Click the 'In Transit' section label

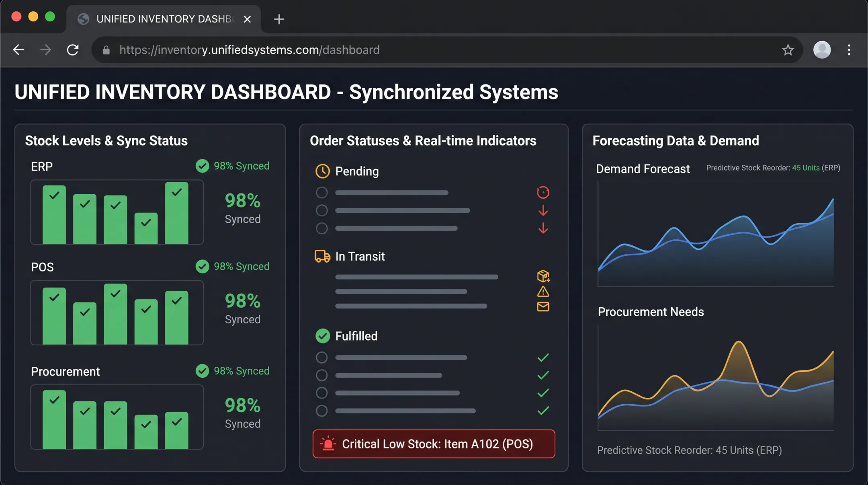(x=360, y=256)
